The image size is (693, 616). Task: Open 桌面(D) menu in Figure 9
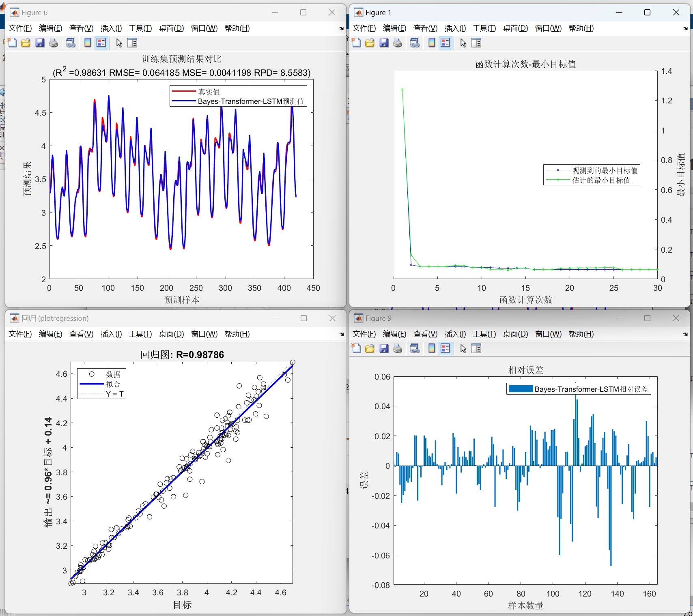click(515, 334)
